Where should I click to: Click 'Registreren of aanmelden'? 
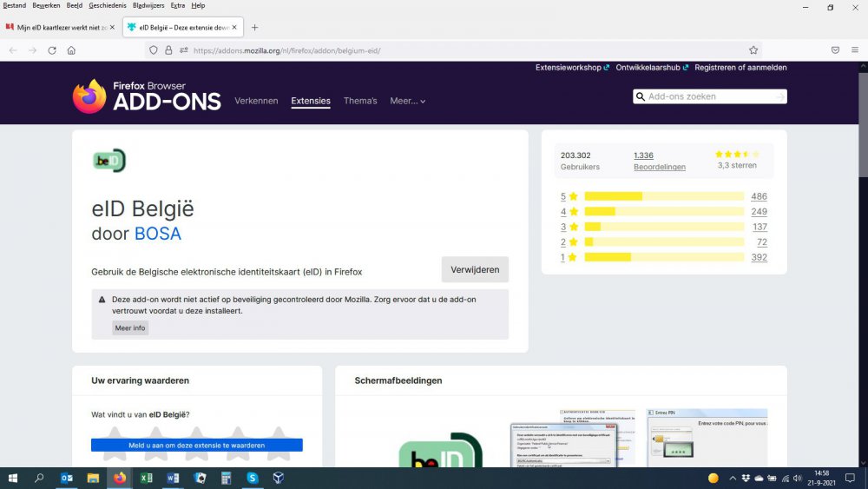click(x=740, y=68)
